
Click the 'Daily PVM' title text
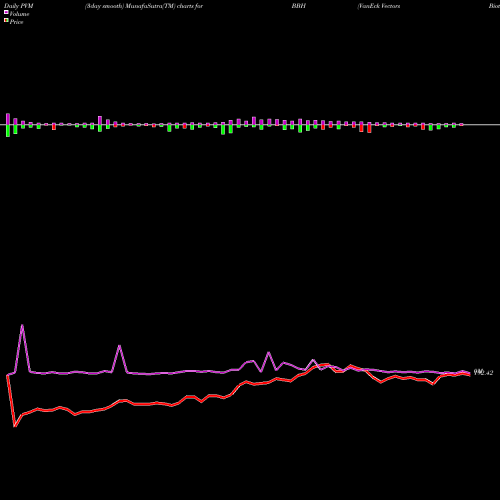(x=19, y=6)
